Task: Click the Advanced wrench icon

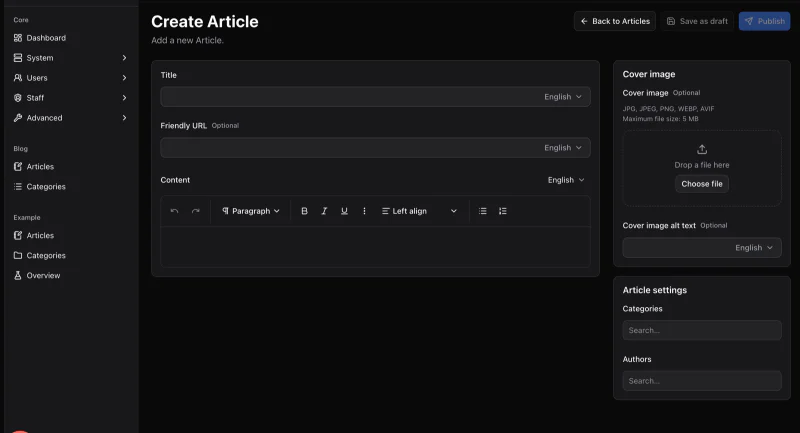Action: click(18, 117)
